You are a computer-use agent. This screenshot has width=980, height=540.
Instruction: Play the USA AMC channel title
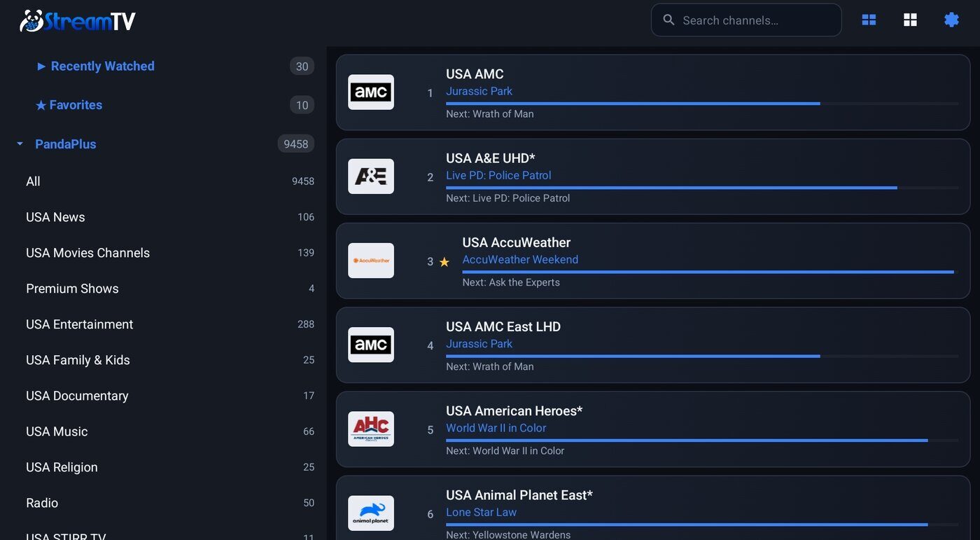475,74
